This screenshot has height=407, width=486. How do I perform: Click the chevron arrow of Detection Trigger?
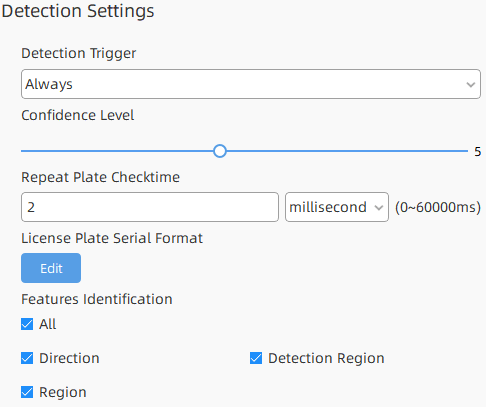click(x=471, y=85)
